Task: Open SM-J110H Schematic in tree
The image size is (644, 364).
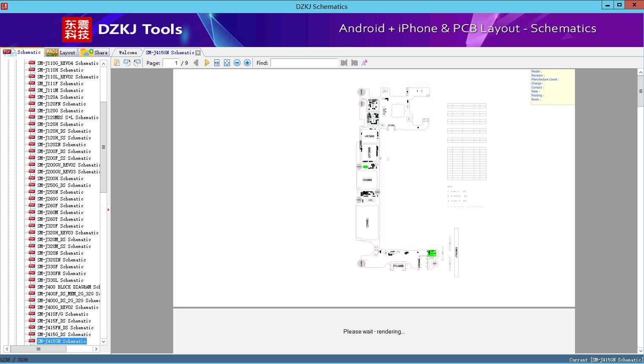Action: point(60,70)
